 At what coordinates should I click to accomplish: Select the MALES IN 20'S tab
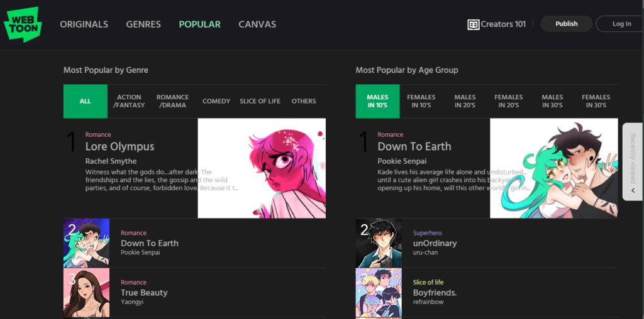pos(465,101)
